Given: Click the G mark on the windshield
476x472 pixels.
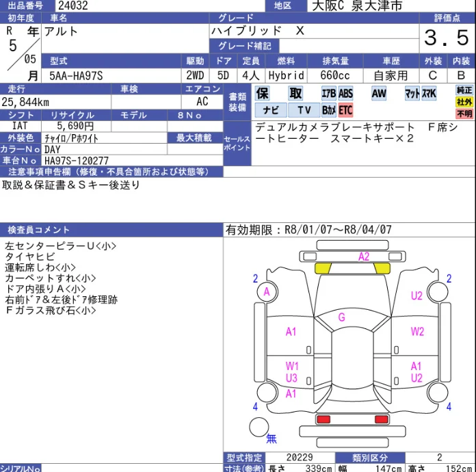Looking at the screenshot, I should pyautogui.click(x=341, y=317).
